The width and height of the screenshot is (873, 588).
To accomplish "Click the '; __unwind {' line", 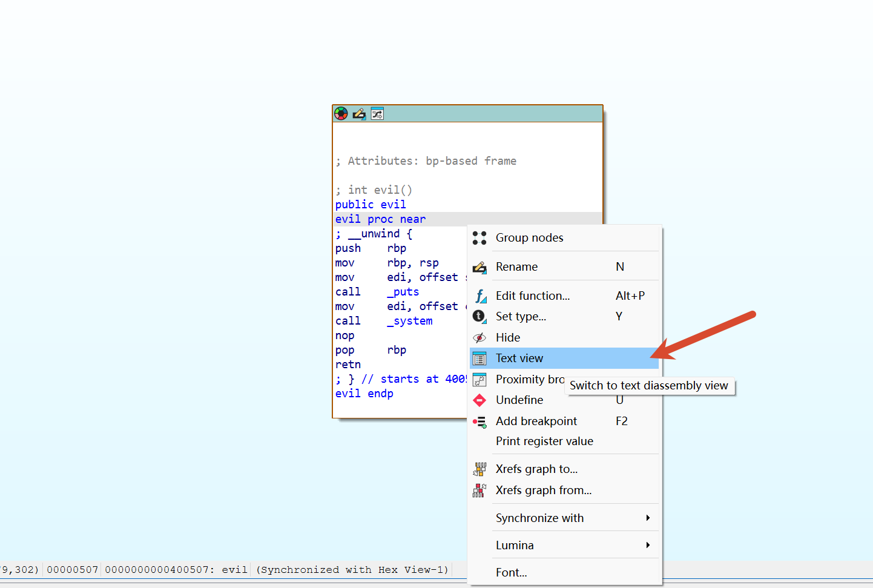I will point(374,234).
